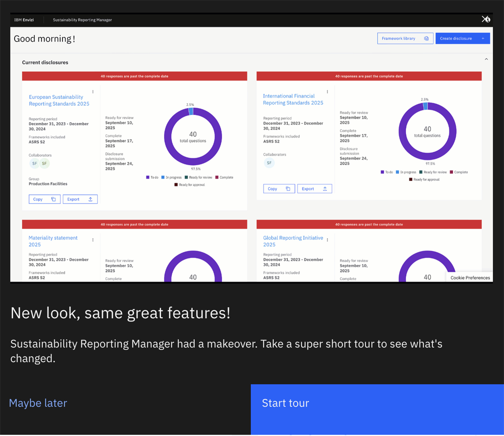The image size is (504, 436).
Task: Open Cookie Preferences
Action: pyautogui.click(x=470, y=278)
